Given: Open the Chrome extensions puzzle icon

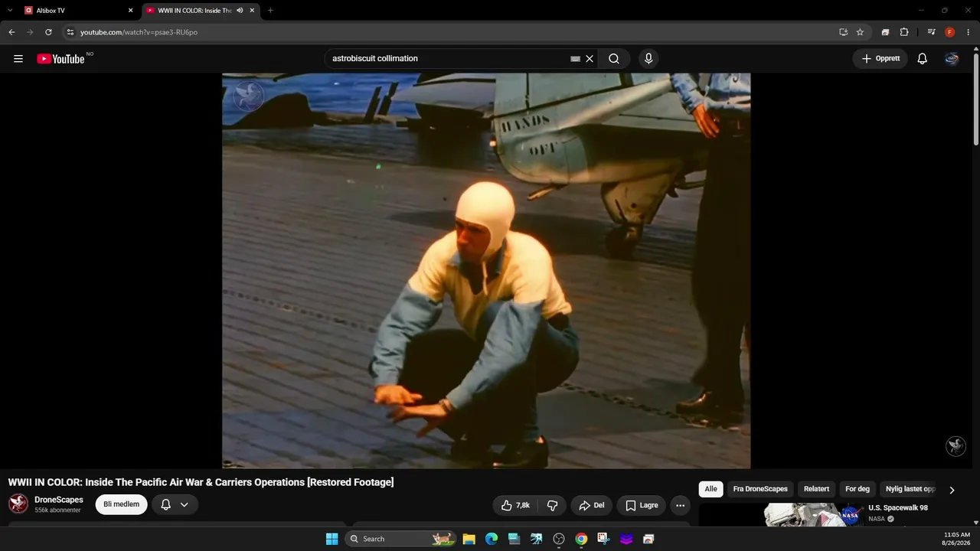Looking at the screenshot, I should tap(904, 32).
